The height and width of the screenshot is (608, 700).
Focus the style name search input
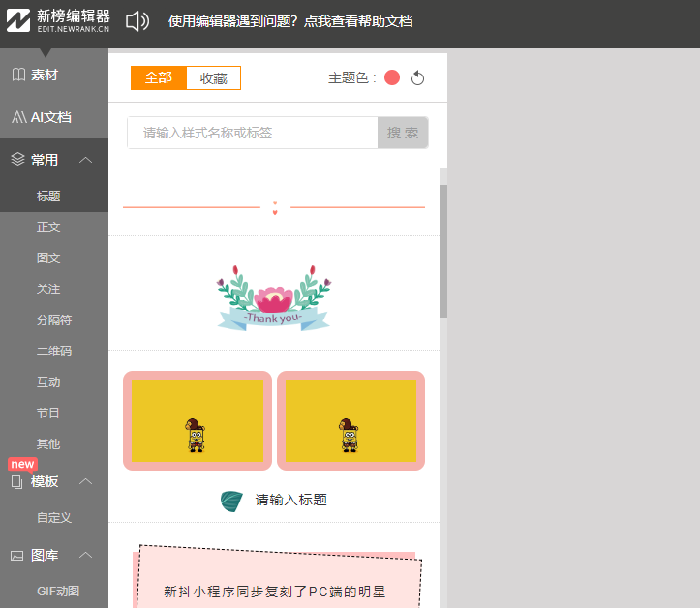coord(252,133)
